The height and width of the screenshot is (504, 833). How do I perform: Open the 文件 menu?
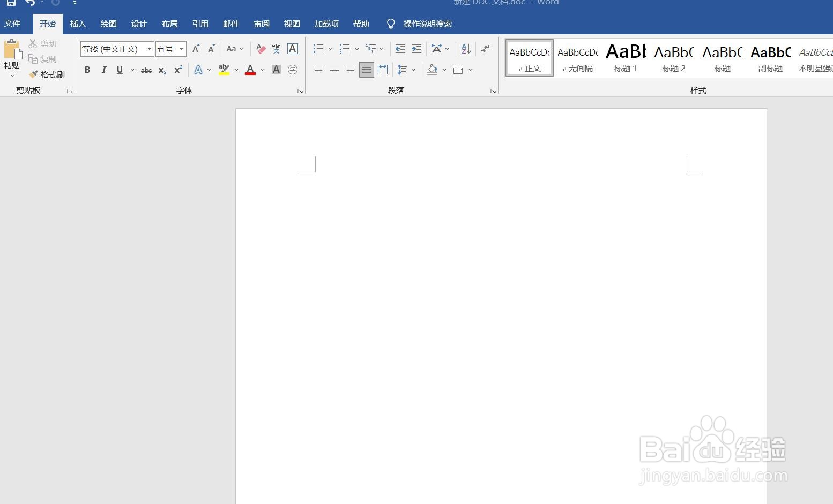[x=12, y=24]
